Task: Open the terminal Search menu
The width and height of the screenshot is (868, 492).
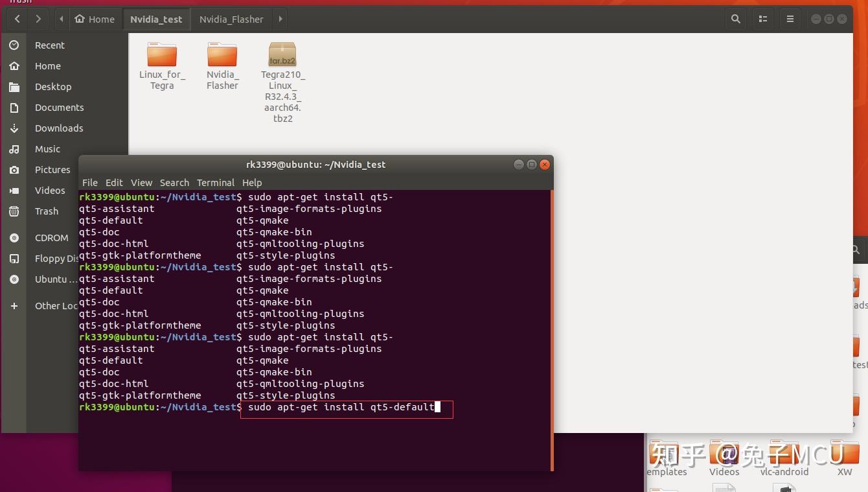Action: 174,183
